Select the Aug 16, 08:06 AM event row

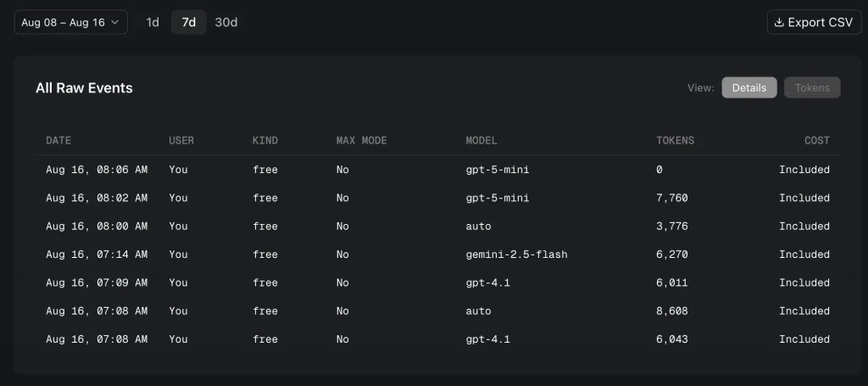click(438, 170)
